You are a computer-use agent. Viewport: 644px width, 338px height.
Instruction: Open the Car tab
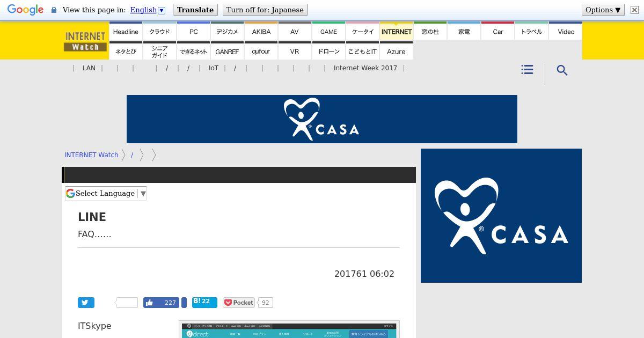498,31
